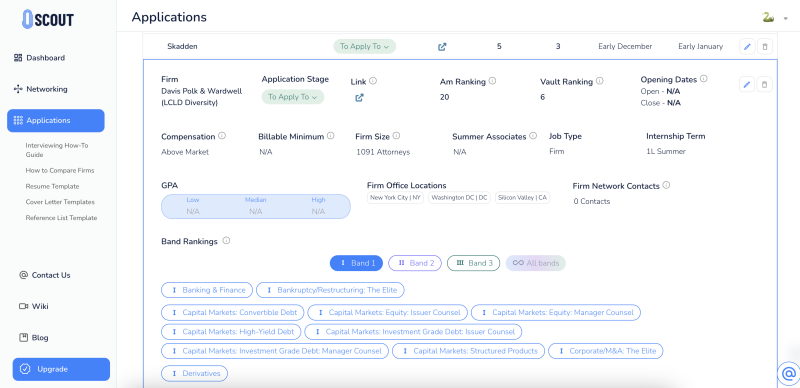Click Skadden's Early January close date

701,46
